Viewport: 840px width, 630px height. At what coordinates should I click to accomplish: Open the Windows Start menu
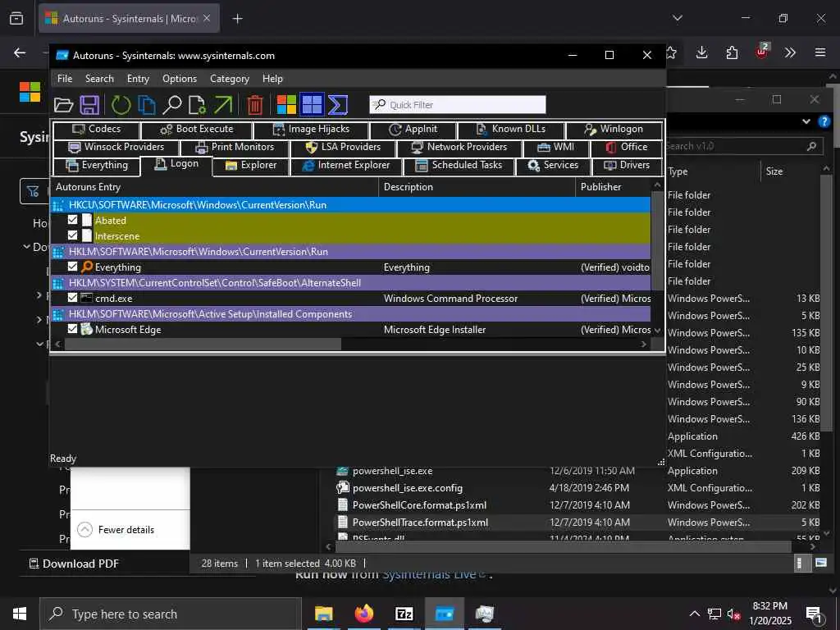pos(20,614)
